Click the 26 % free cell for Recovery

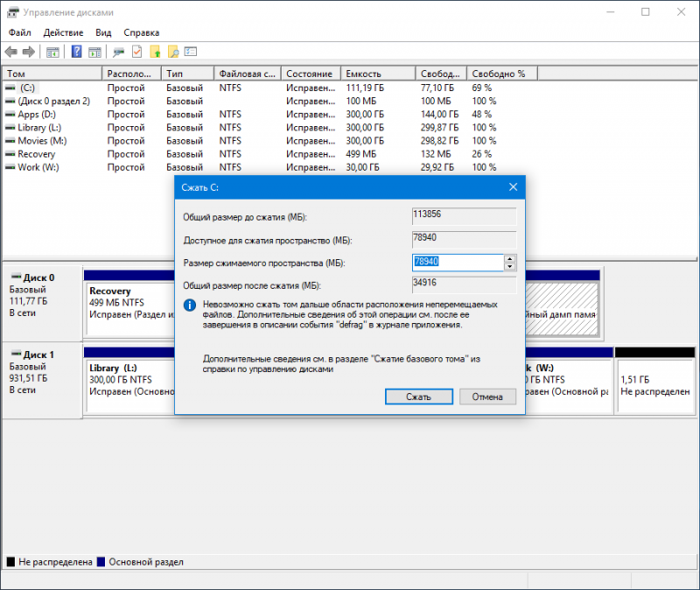pyautogui.click(x=482, y=154)
